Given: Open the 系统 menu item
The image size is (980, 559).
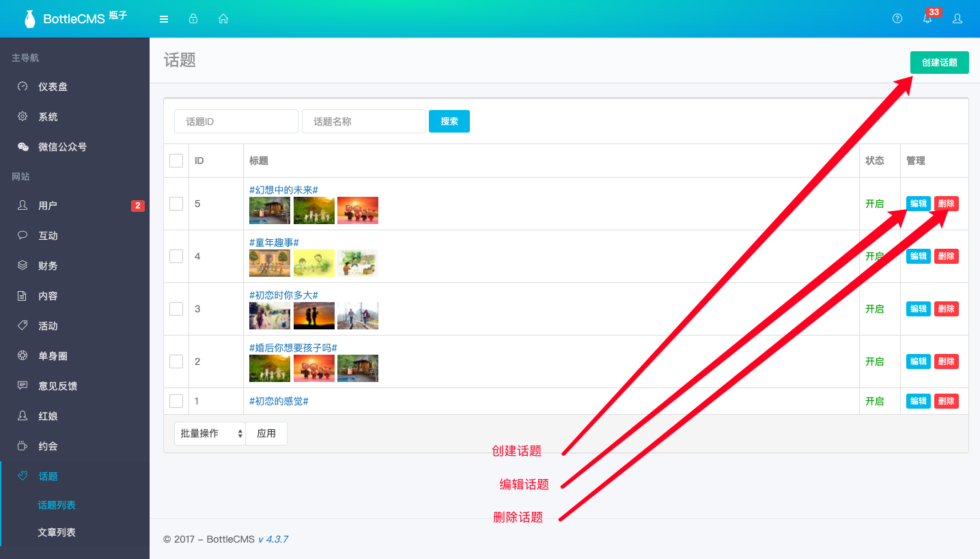Looking at the screenshot, I should (74, 117).
